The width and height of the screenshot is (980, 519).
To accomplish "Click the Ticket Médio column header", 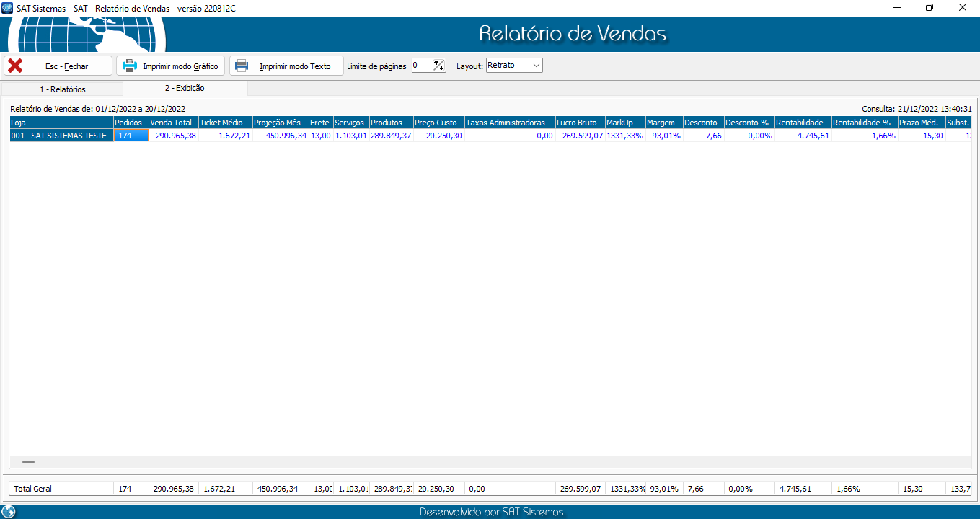I will (x=225, y=123).
